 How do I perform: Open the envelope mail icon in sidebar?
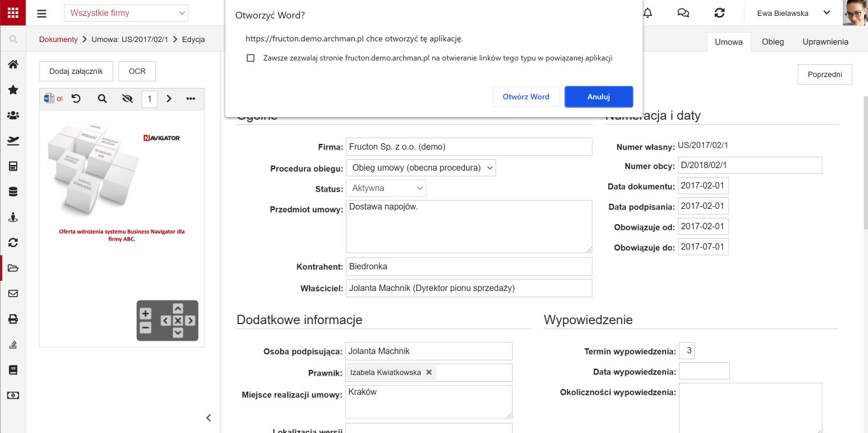pyautogui.click(x=13, y=294)
